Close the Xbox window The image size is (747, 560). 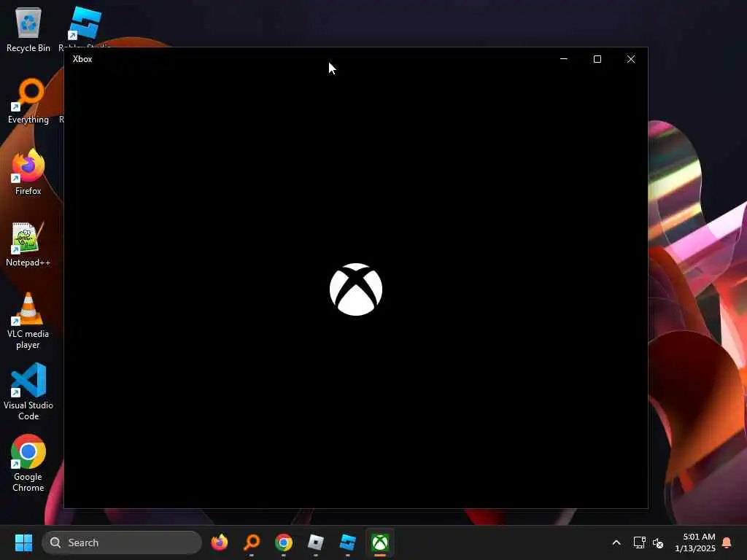point(631,59)
